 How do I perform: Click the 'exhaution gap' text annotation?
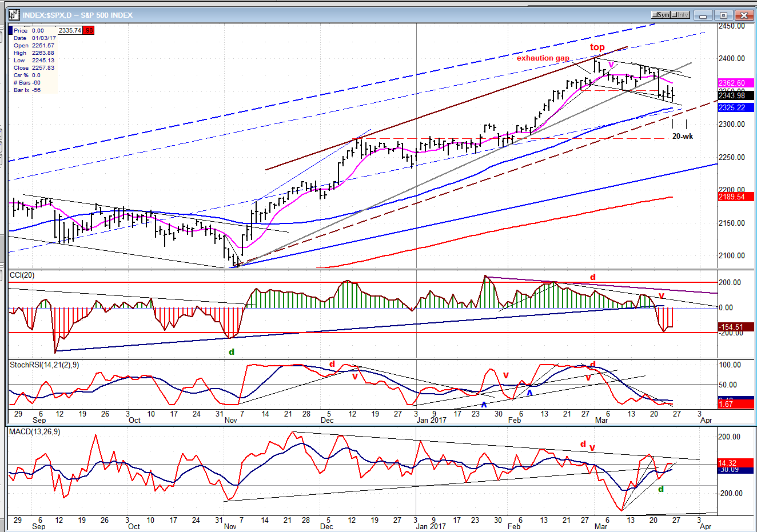pos(543,58)
